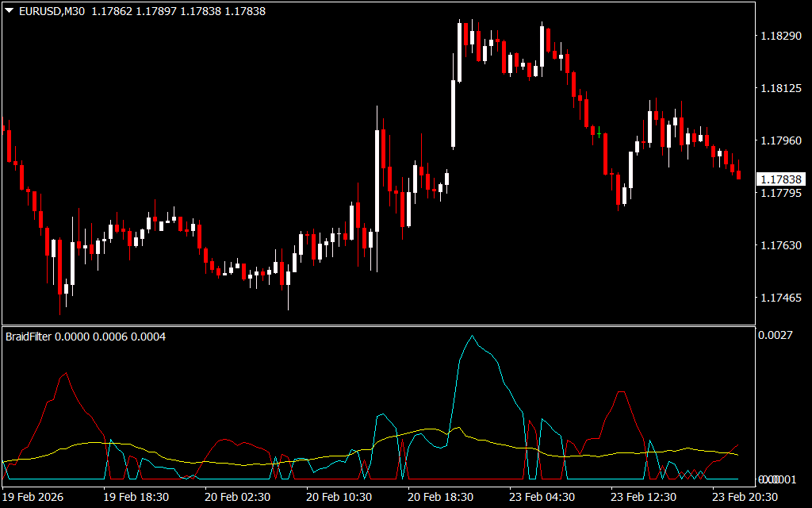Click the rightmost red candlestick

click(x=739, y=175)
